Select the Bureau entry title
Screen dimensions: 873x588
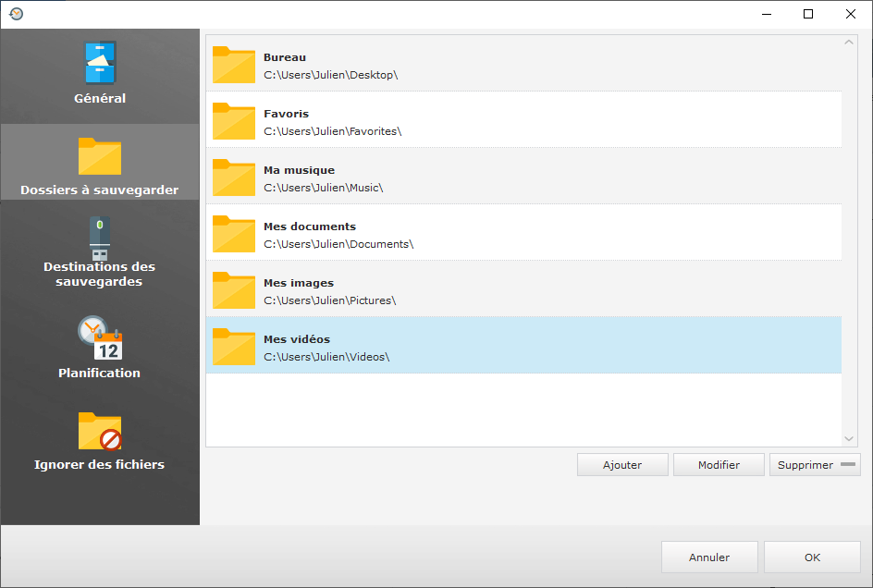(x=285, y=57)
